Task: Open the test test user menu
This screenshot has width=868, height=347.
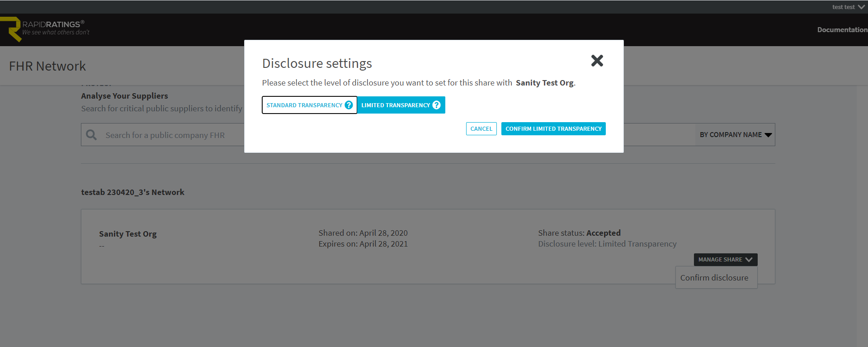Action: pos(849,7)
